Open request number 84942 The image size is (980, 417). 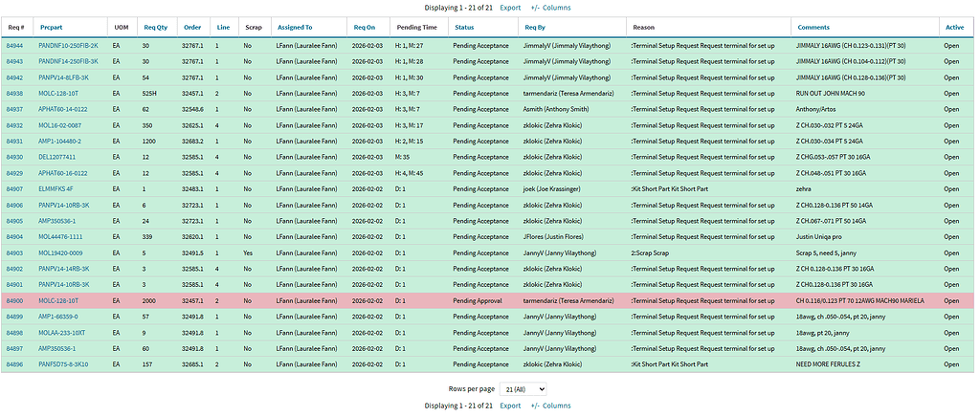tap(15, 77)
